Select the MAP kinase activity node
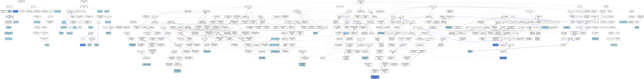Screen dimensions: 644x79 pyautogui.click(x=9, y=39)
